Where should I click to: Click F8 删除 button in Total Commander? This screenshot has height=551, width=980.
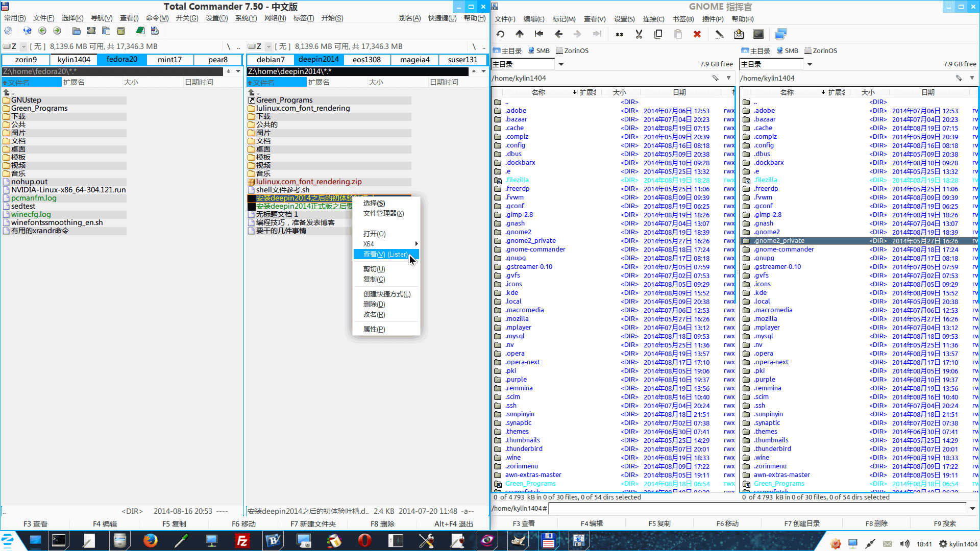click(382, 524)
